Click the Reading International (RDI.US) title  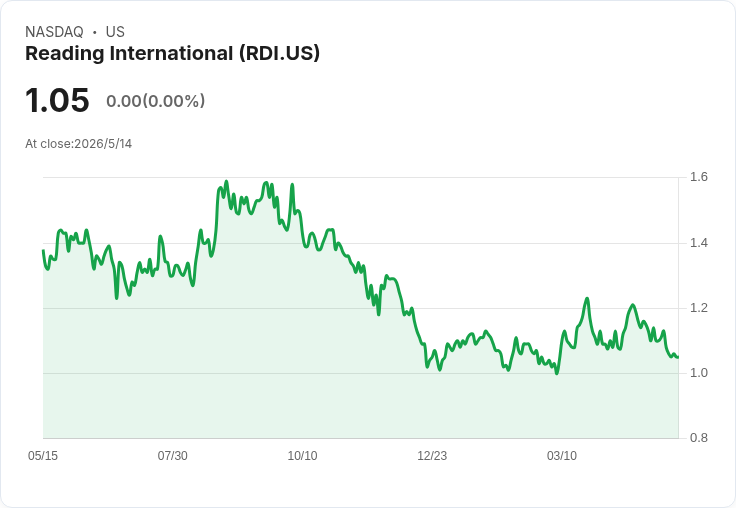click(x=172, y=54)
